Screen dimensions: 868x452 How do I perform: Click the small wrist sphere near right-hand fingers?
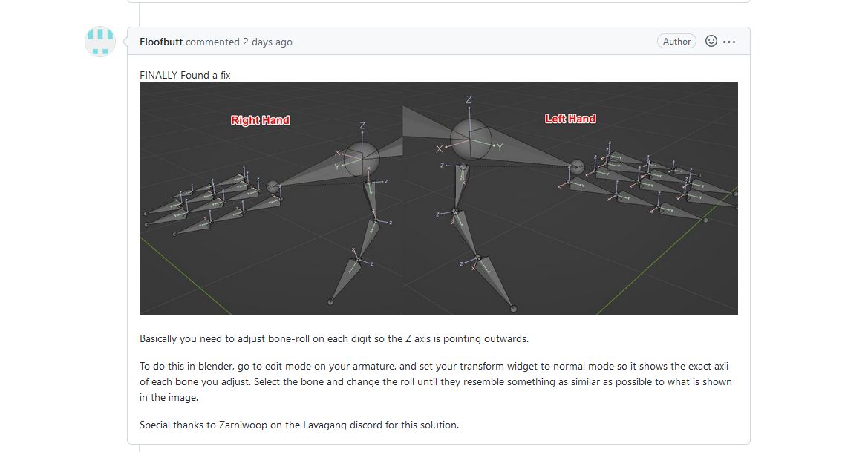point(273,187)
